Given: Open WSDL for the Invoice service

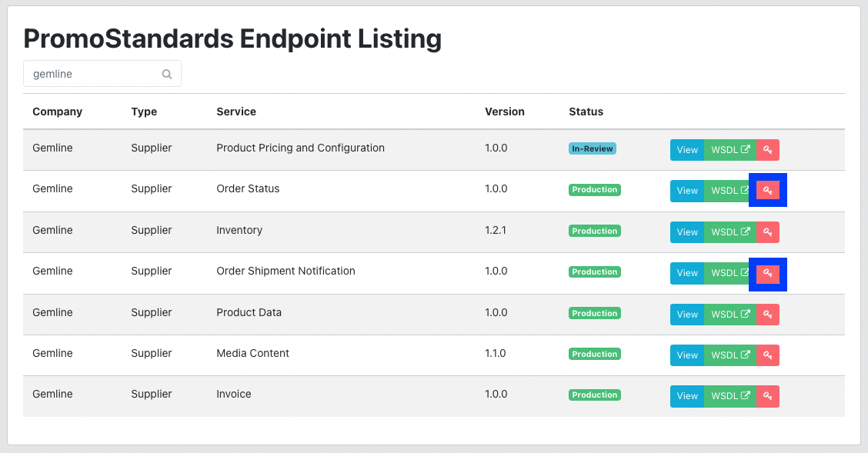Looking at the screenshot, I should click(730, 396).
